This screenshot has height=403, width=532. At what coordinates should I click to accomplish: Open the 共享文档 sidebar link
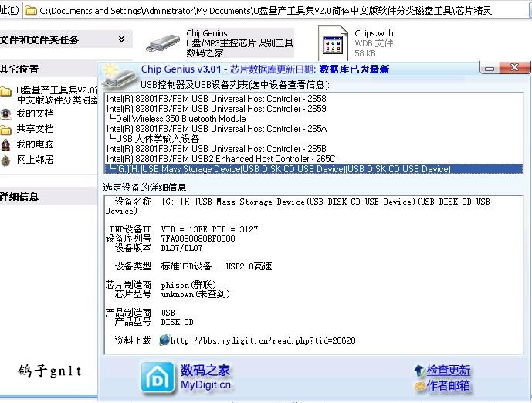[35, 129]
